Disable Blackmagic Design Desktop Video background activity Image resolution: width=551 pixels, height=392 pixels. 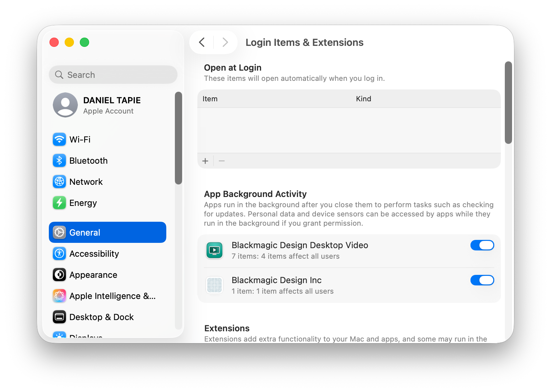(482, 245)
